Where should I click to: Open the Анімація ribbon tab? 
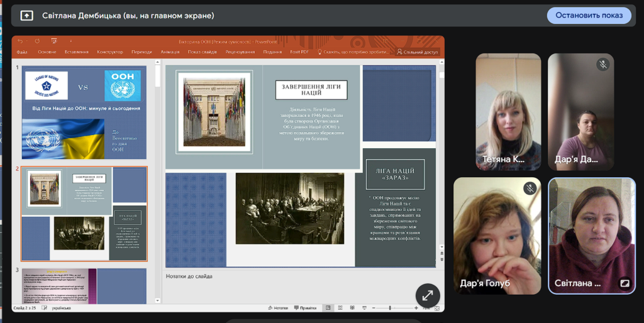tap(170, 52)
